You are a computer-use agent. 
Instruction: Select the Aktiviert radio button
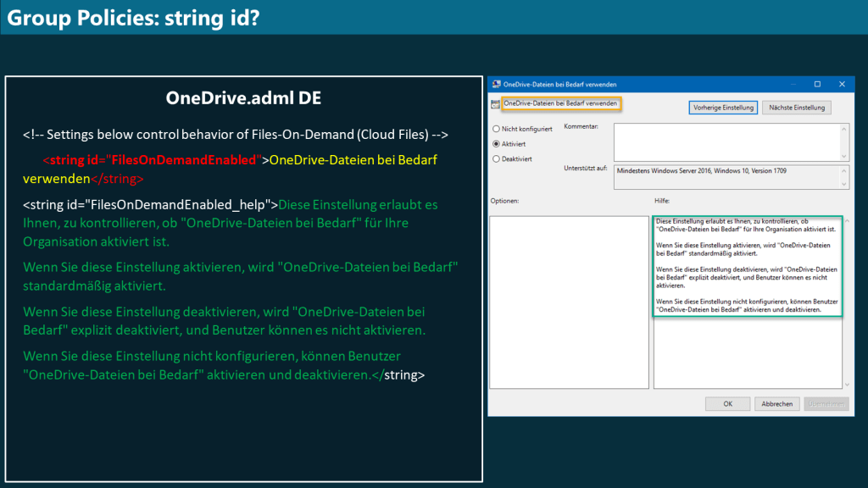(495, 143)
